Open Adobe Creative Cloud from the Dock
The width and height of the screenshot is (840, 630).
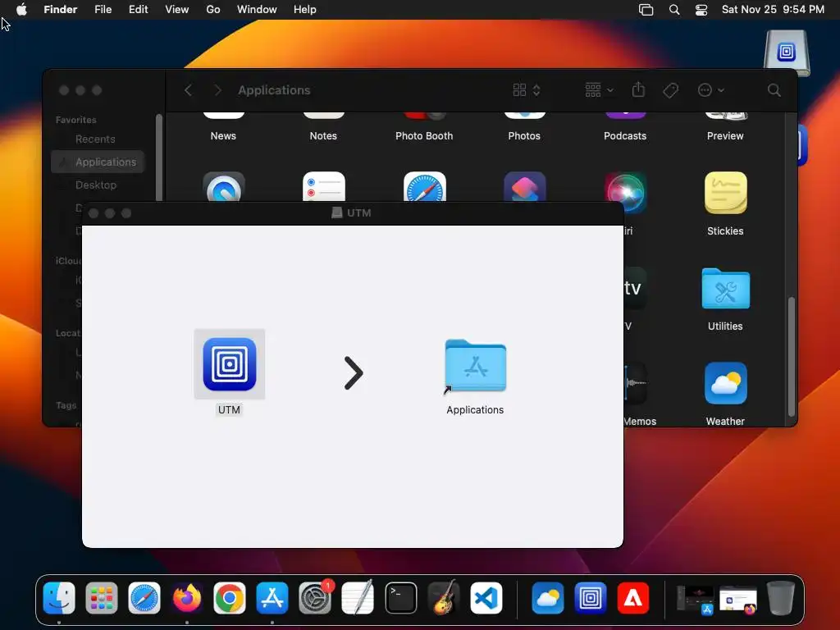633,598
